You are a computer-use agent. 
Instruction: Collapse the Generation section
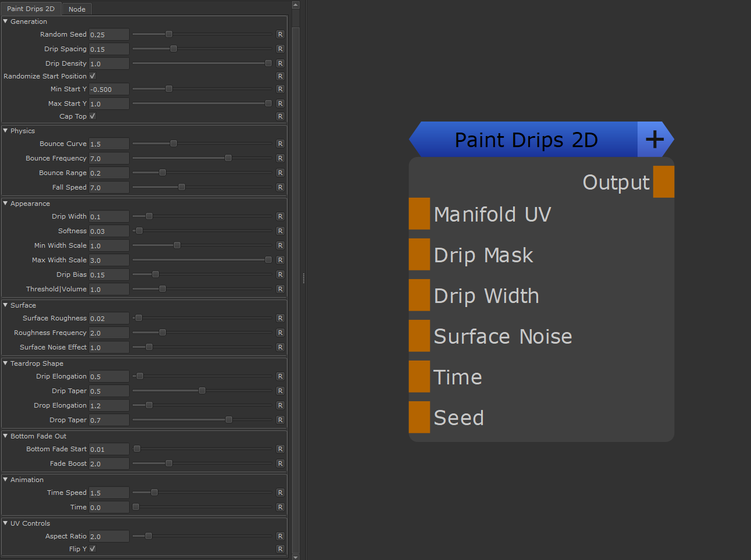point(5,22)
